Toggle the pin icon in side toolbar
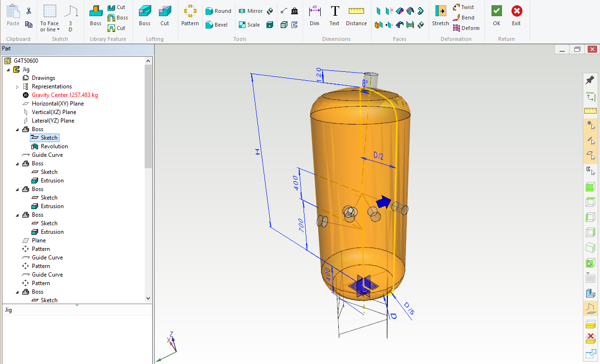The width and height of the screenshot is (600, 364). [590, 80]
